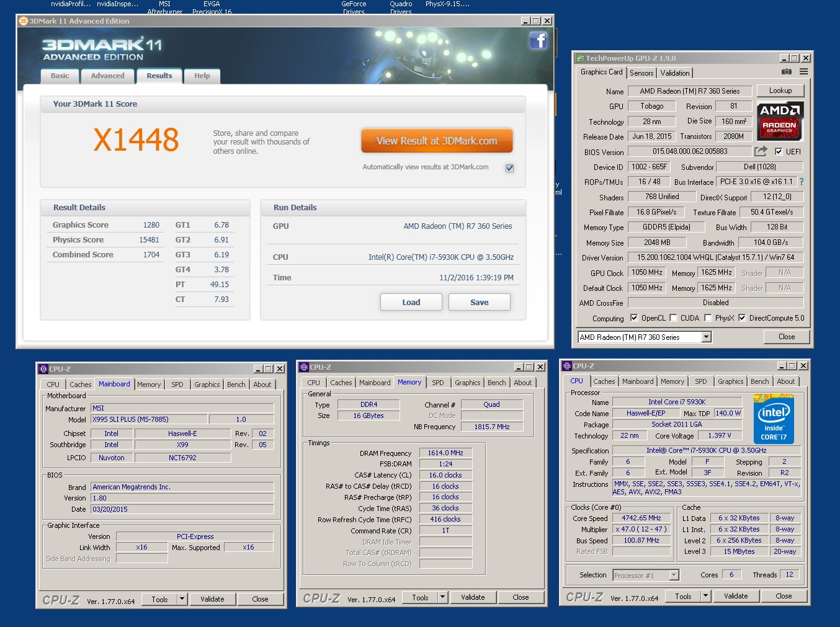Viewport: 840px width, 627px height.
Task: Open the GPU-Z hamburger menu icon
Action: (x=803, y=72)
